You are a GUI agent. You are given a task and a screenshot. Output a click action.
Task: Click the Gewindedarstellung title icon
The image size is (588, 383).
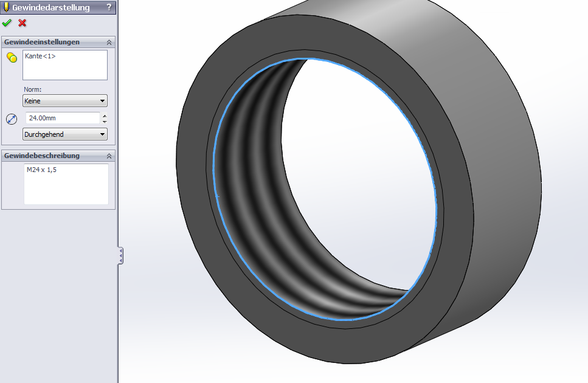[6, 7]
